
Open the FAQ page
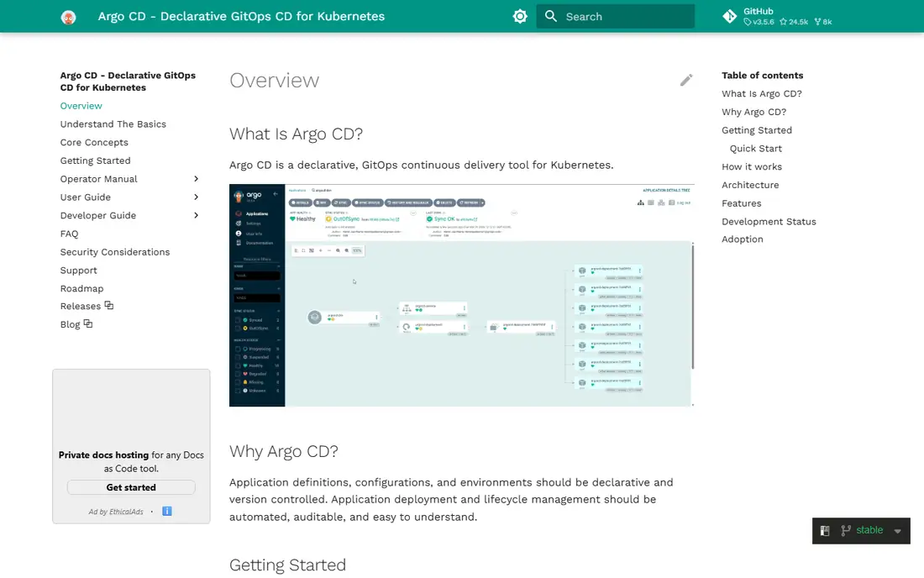(69, 234)
